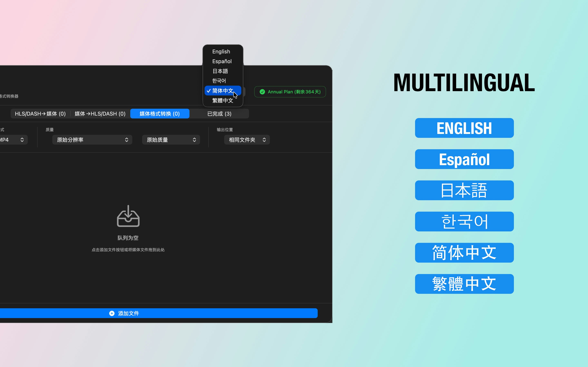The image size is (588, 367).
Task: Pick 日本語 in the language list
Action: 220,71
